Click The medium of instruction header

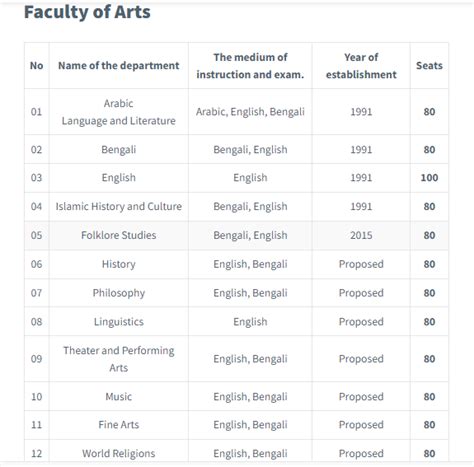point(250,66)
